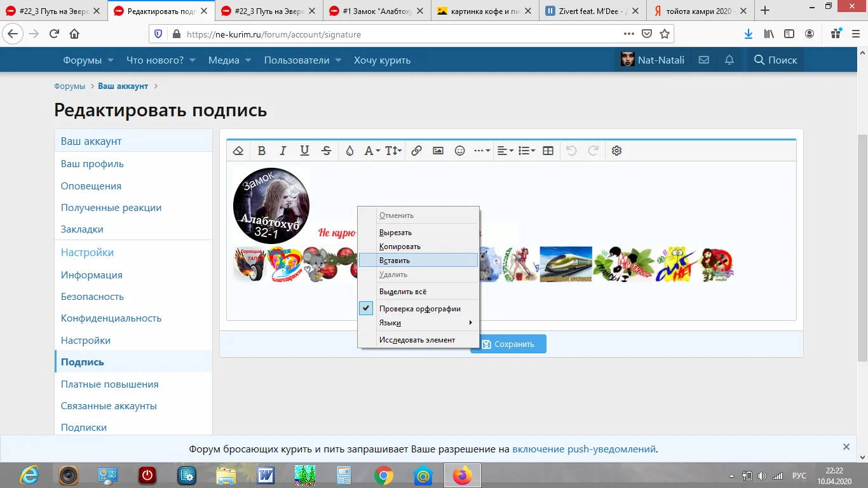Toggle the BB code editor gear icon
The image size is (868, 488).
[616, 151]
